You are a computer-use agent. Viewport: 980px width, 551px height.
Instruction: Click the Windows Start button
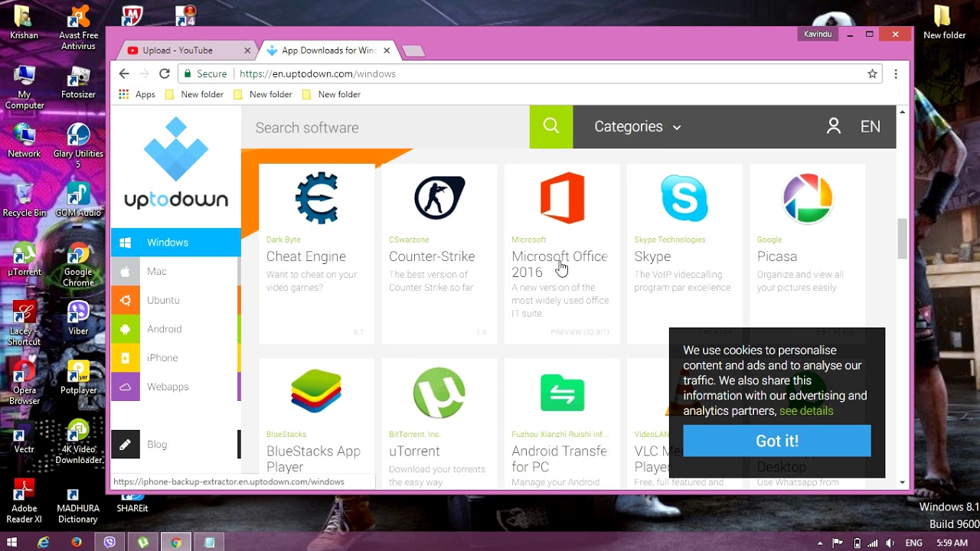(x=11, y=542)
